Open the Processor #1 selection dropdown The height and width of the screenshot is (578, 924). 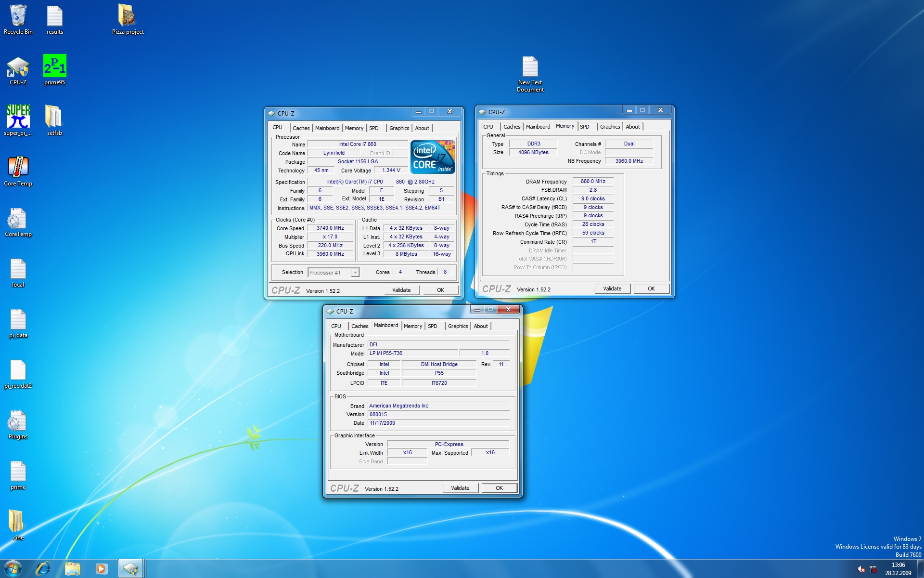(x=333, y=273)
